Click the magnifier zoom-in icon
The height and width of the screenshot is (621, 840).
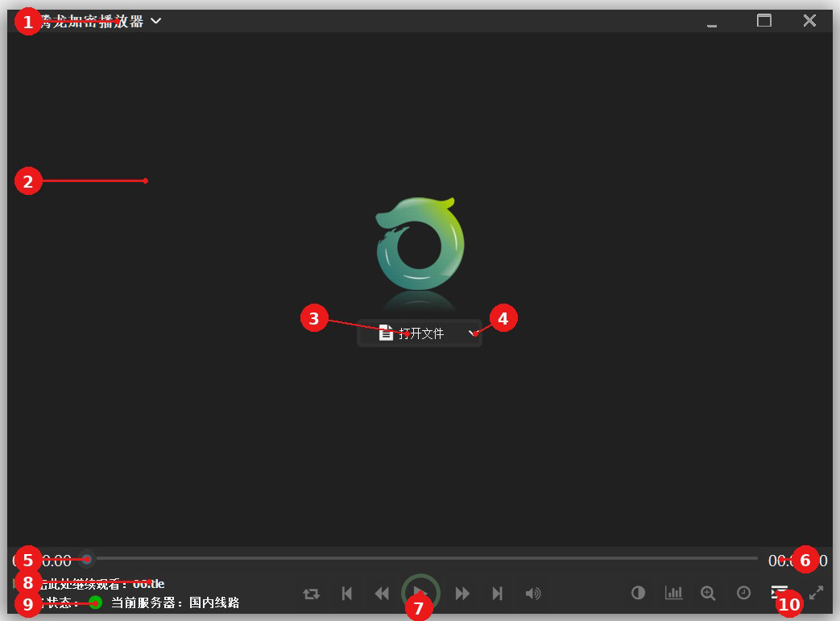(708, 593)
